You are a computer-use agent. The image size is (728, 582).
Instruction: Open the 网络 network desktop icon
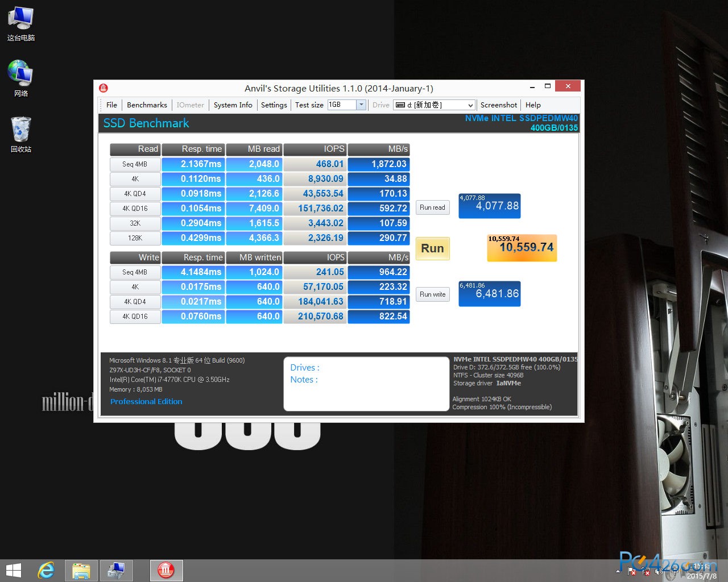click(x=21, y=79)
